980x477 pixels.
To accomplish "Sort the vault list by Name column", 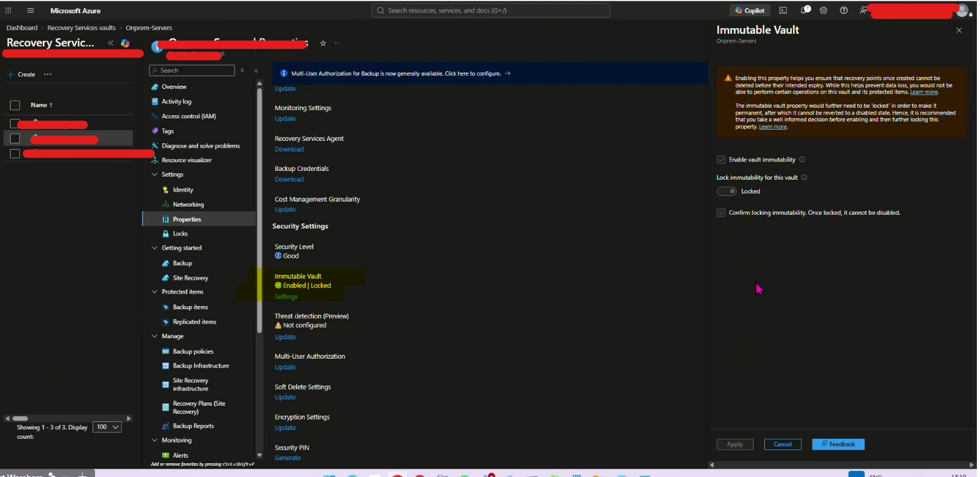I will [42, 105].
